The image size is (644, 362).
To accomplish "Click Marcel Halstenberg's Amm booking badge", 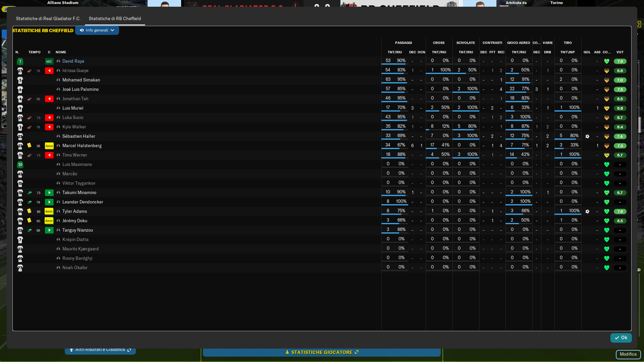I will 49,146.
